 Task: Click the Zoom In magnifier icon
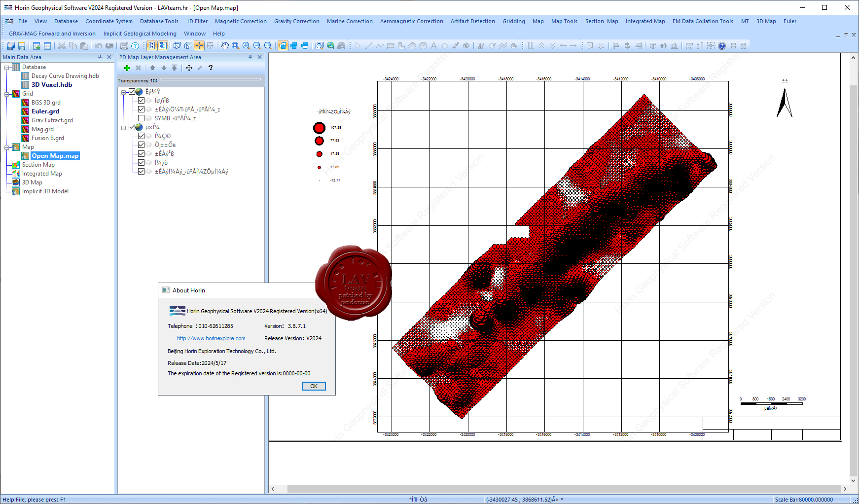pos(247,46)
